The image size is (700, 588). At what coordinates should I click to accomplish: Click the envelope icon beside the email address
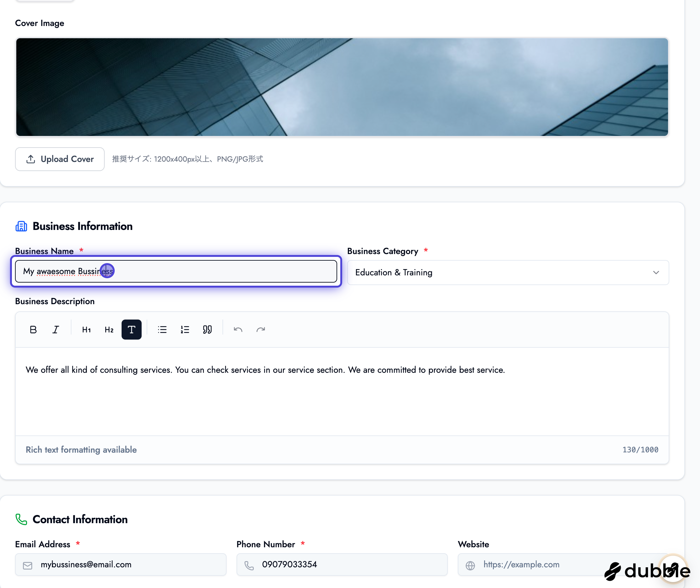(28, 565)
